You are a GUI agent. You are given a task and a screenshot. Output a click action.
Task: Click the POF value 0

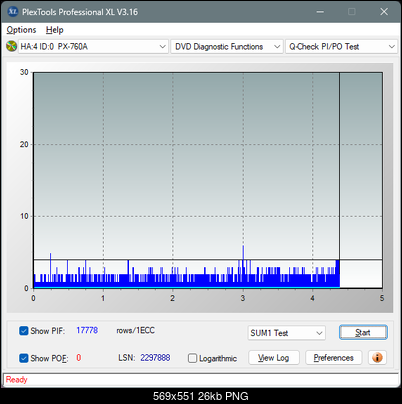(x=79, y=358)
